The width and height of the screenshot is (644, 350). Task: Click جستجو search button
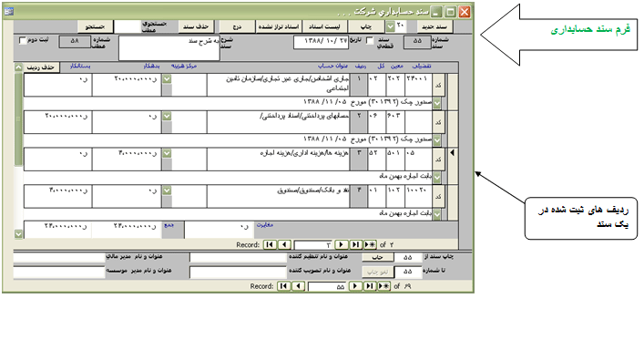(95, 26)
